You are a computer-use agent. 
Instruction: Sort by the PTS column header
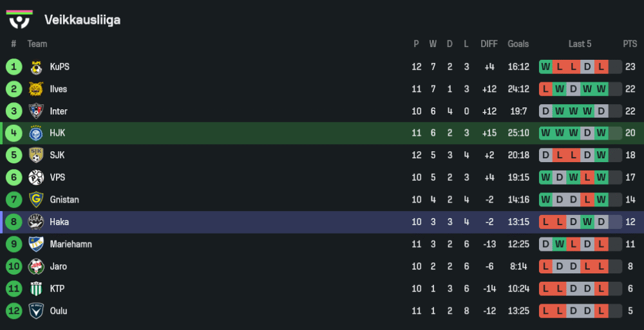tap(630, 44)
